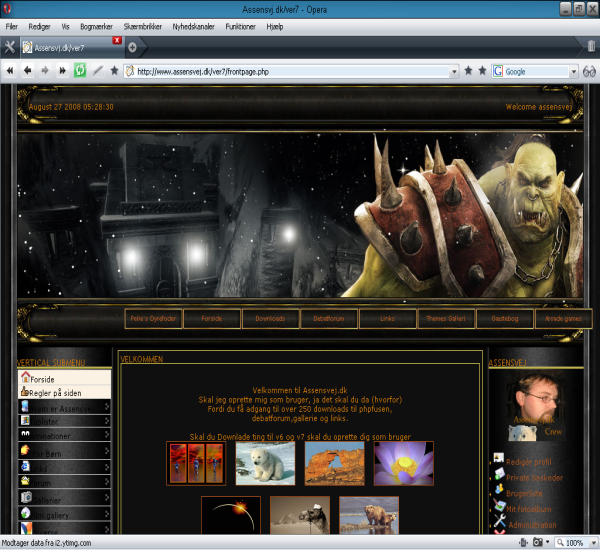Open the purple lotus flower thumbnail
The width and height of the screenshot is (600, 550).
pyautogui.click(x=404, y=464)
